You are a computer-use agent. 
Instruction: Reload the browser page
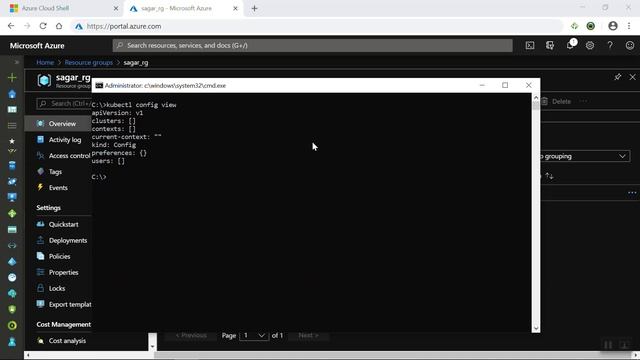[x=43, y=26]
